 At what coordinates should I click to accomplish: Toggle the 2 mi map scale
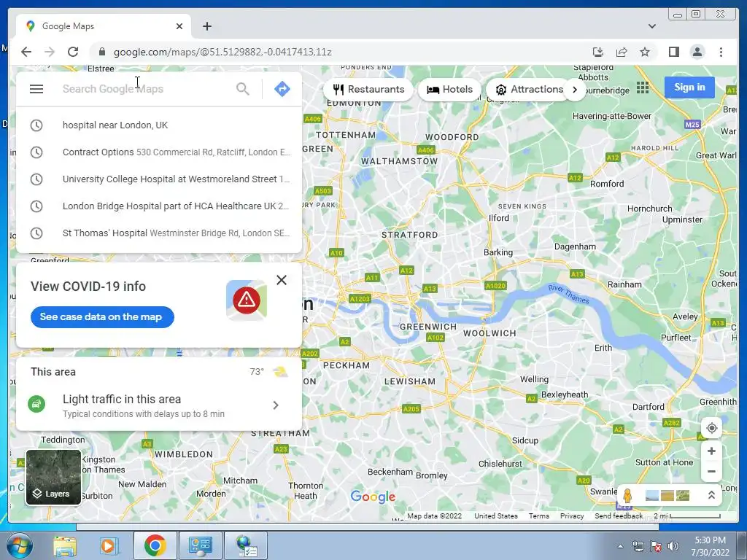(x=687, y=516)
